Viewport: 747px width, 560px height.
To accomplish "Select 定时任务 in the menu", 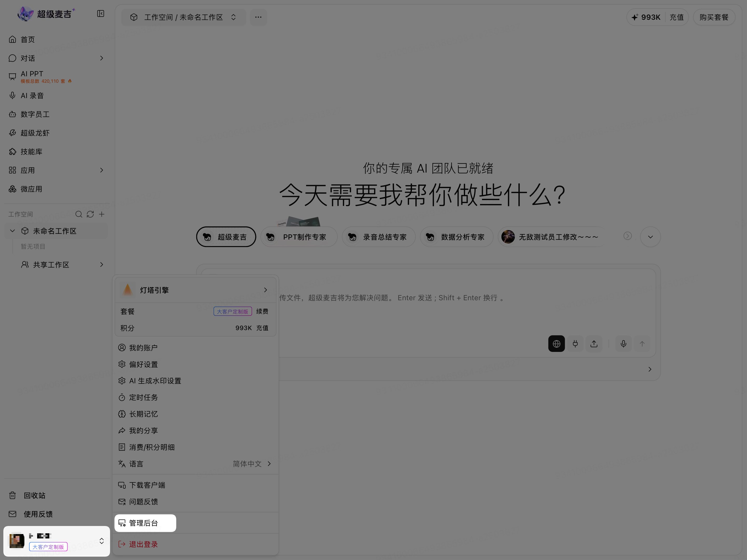I will tap(195, 397).
